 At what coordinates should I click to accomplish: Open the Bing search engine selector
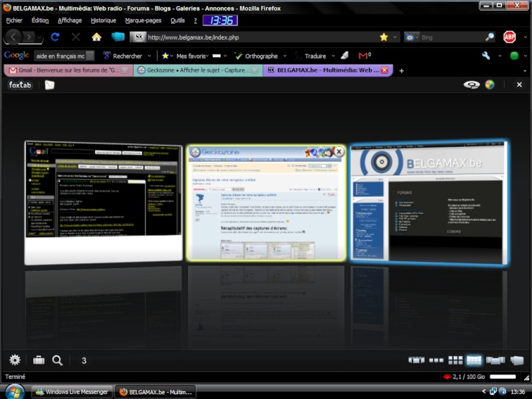(x=412, y=37)
